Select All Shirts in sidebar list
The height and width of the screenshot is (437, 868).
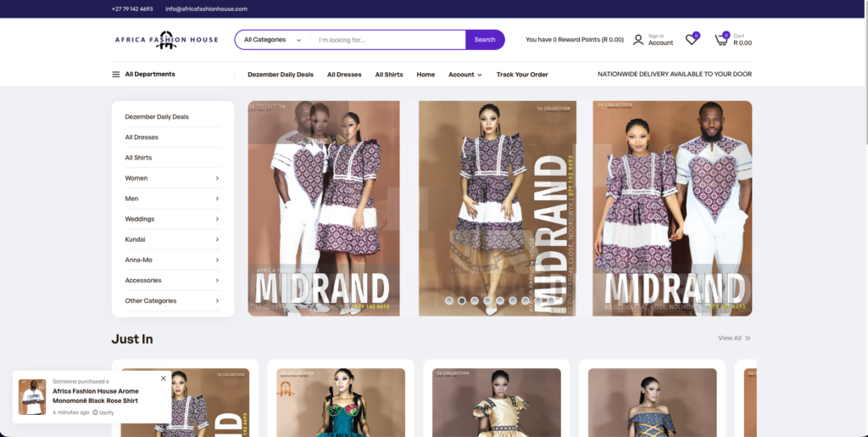pyautogui.click(x=138, y=158)
